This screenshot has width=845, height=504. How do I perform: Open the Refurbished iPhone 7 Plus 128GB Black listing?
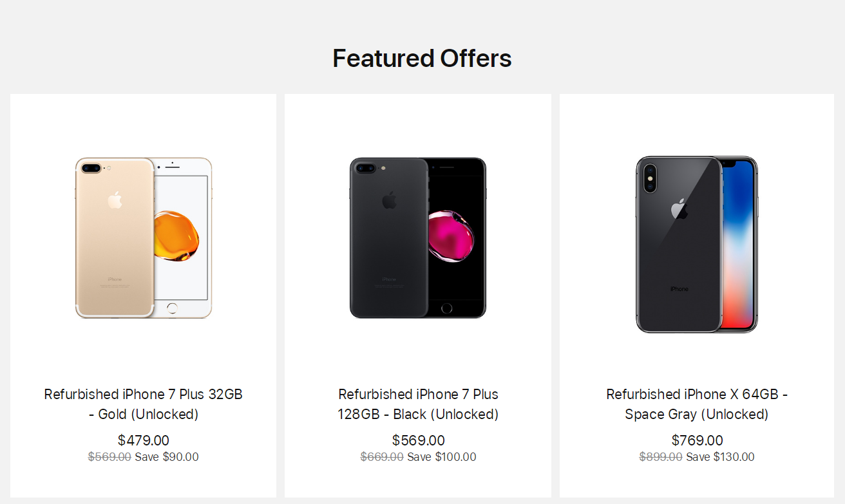tap(418, 404)
